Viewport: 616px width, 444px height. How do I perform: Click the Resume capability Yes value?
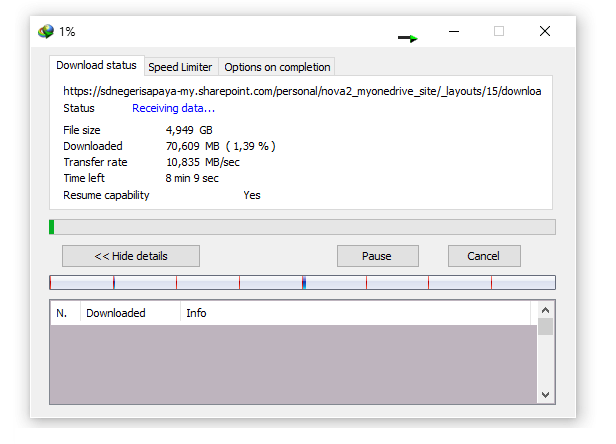point(252,195)
